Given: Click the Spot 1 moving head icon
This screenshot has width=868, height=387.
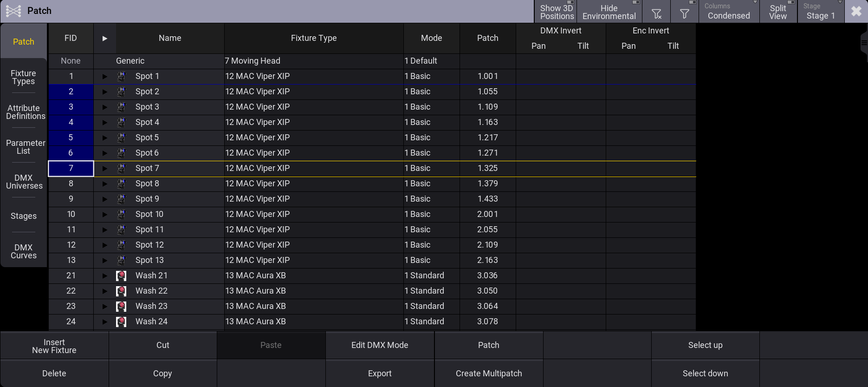Looking at the screenshot, I should (121, 76).
